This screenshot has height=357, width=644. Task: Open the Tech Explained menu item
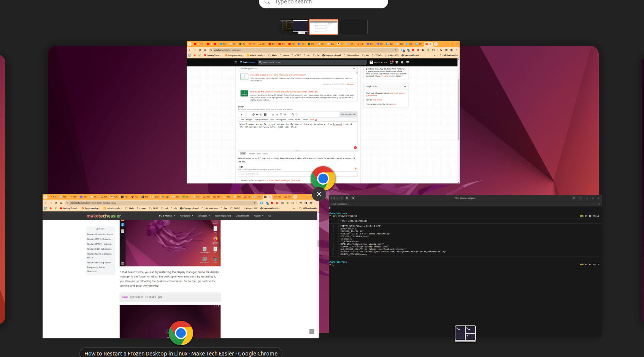223,216
